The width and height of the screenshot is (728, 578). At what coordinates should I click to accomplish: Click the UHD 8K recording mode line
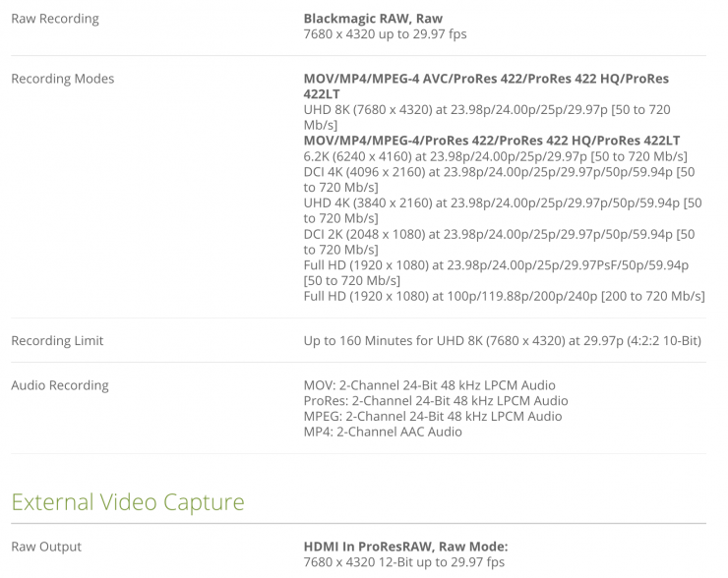(x=487, y=110)
